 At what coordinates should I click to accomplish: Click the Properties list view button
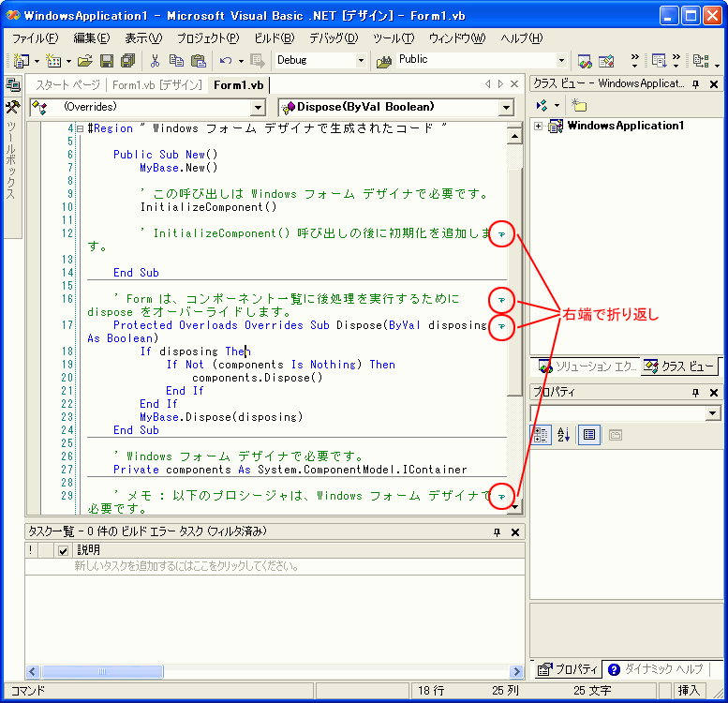[x=589, y=435]
